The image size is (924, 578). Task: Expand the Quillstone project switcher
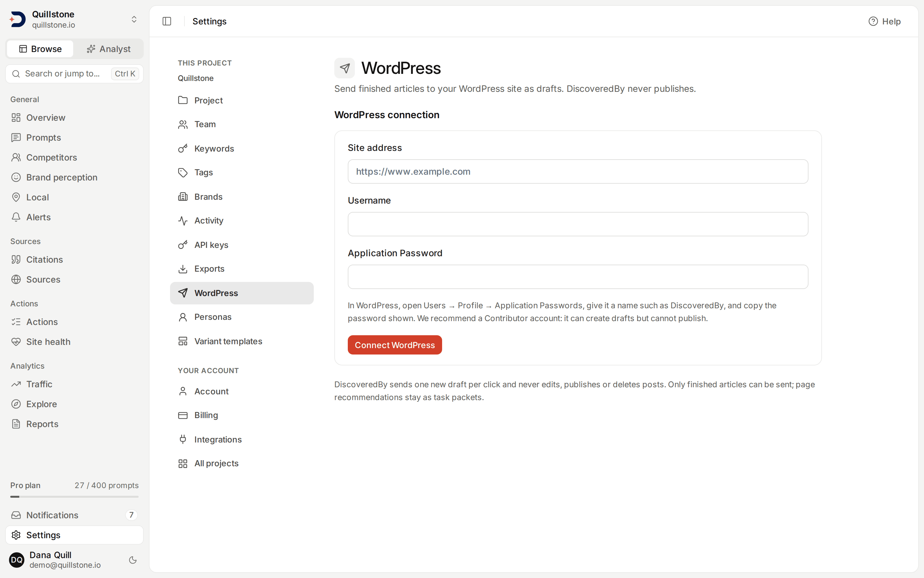tap(74, 19)
